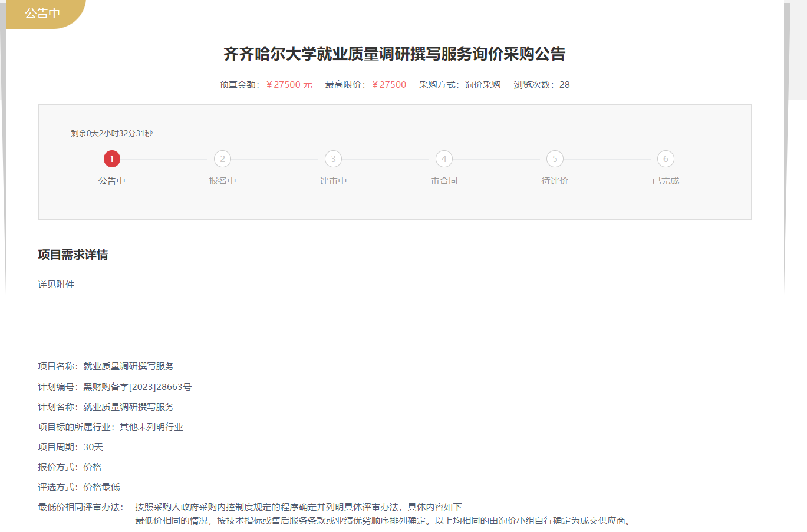Click the 预算金额 ¥27500 元 value
The image size is (807, 532).
click(x=289, y=85)
